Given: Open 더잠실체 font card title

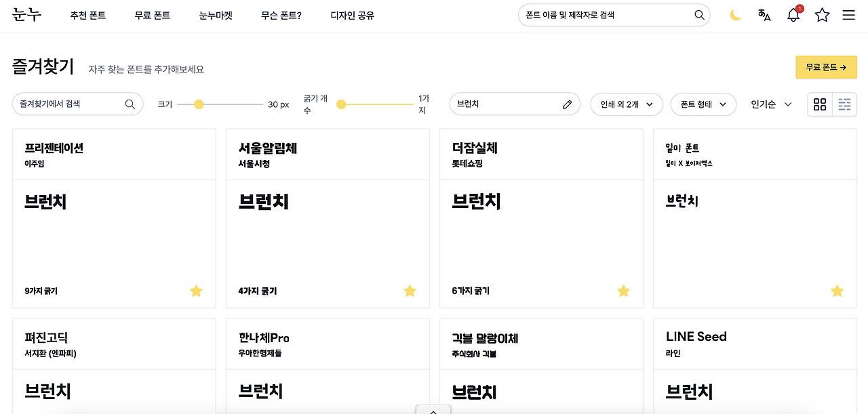Looking at the screenshot, I should (x=475, y=148).
